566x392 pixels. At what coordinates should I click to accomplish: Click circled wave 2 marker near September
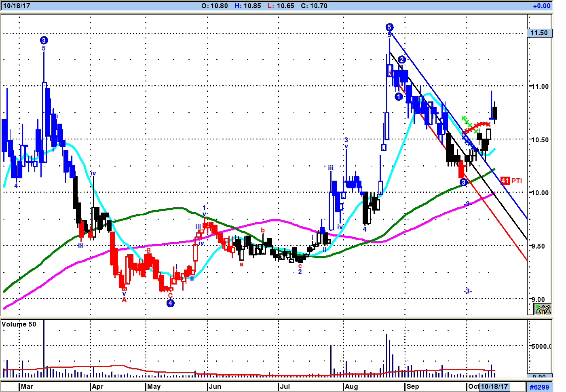[401, 59]
